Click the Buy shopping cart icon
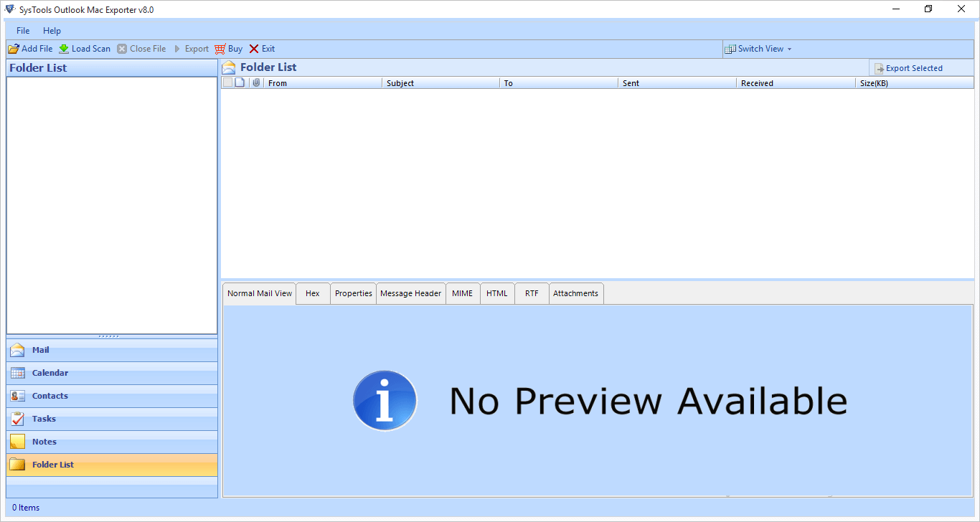This screenshot has height=522, width=980. pyautogui.click(x=220, y=49)
